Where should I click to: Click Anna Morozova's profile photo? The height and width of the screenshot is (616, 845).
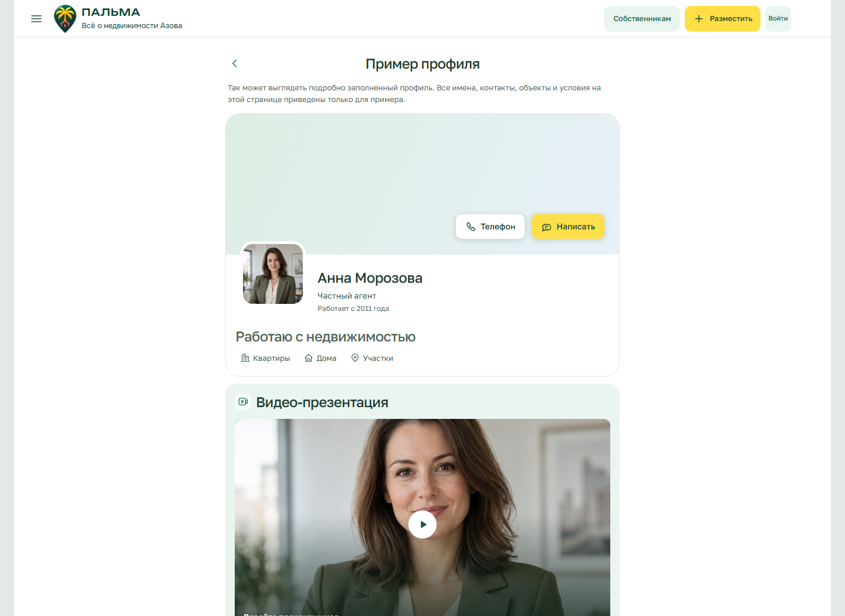[273, 274]
